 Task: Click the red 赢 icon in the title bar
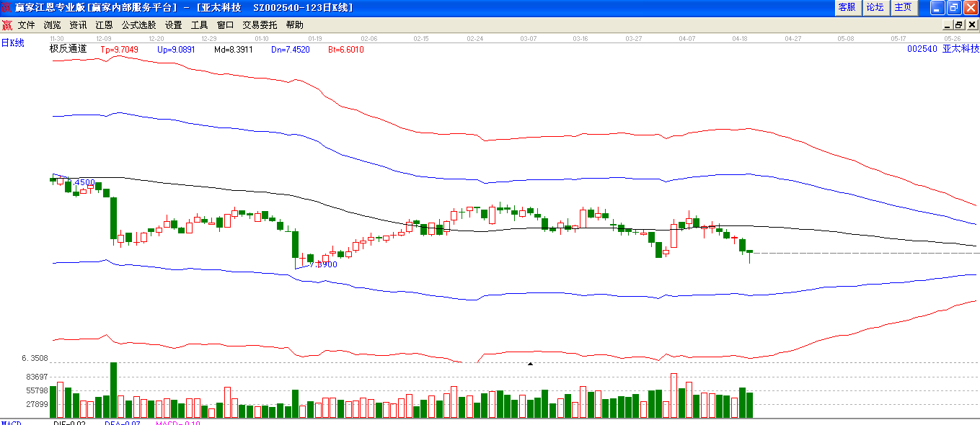pos(6,7)
